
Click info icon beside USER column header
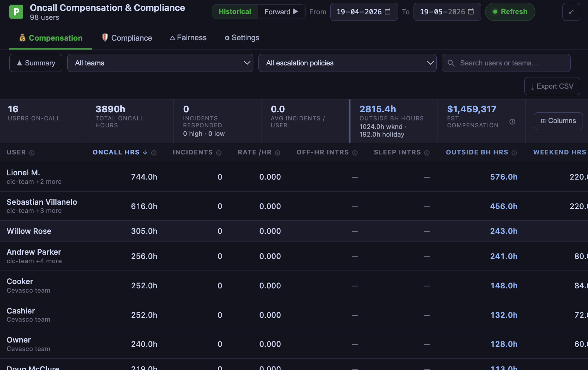pos(32,153)
